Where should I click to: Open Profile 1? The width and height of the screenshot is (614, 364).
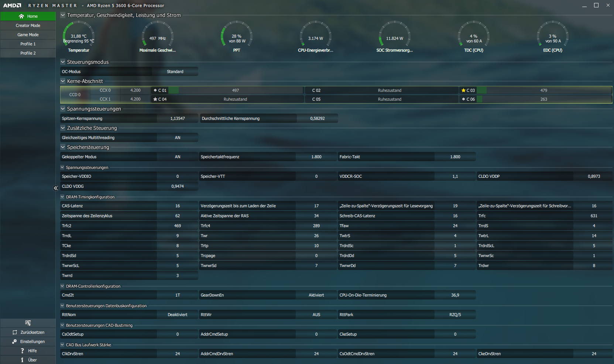tap(28, 44)
